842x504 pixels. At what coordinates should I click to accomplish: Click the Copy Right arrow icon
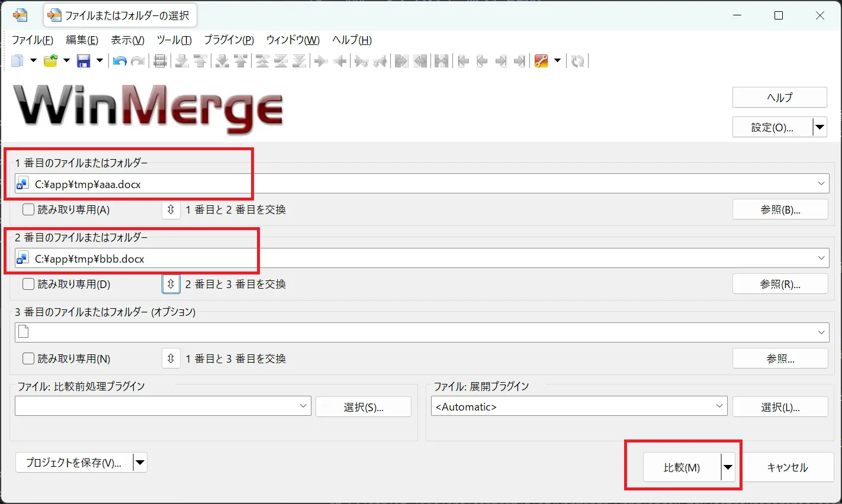point(321,61)
